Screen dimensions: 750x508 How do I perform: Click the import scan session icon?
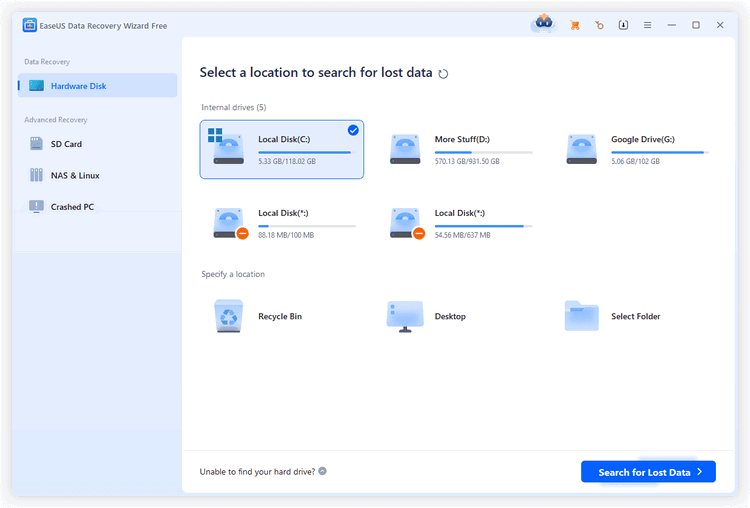coord(623,25)
